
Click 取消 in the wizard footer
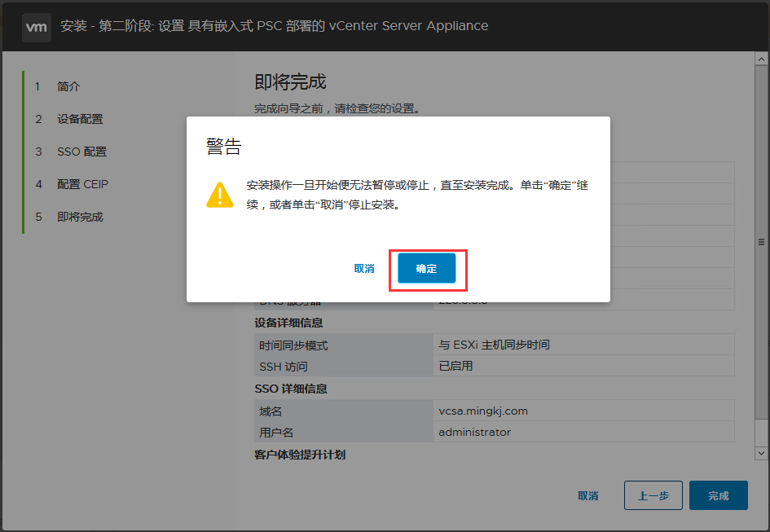(x=587, y=496)
